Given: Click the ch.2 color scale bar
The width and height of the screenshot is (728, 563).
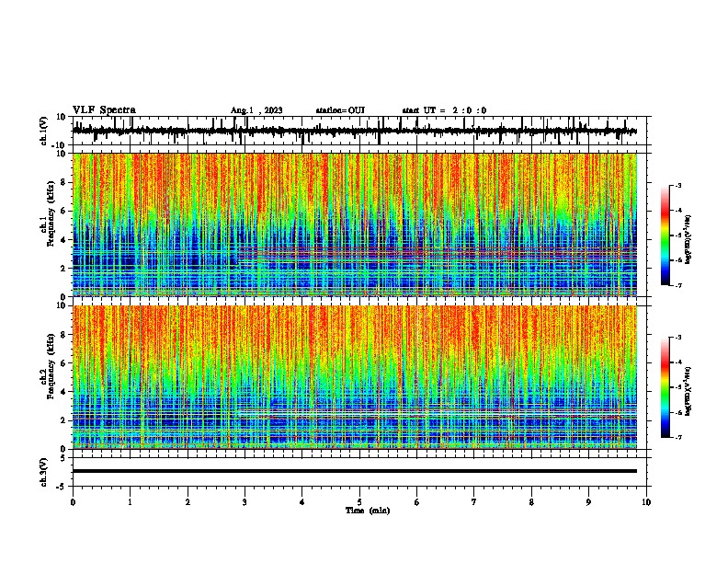Looking at the screenshot, I should pyautogui.click(x=665, y=387).
